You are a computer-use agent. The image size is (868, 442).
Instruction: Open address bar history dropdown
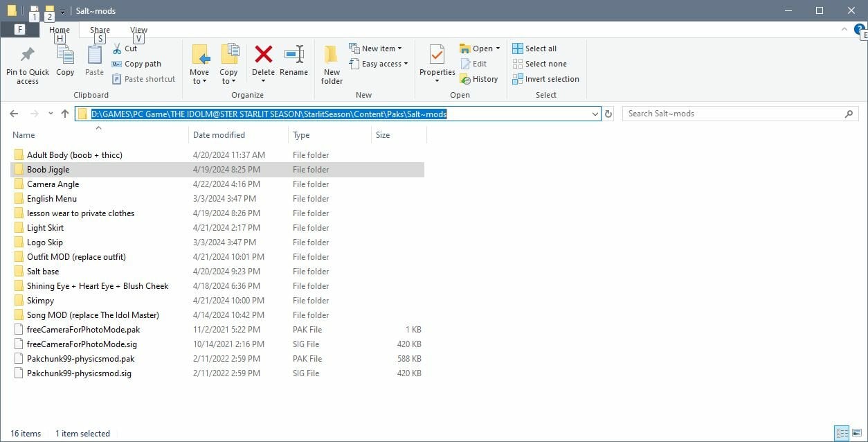point(595,114)
